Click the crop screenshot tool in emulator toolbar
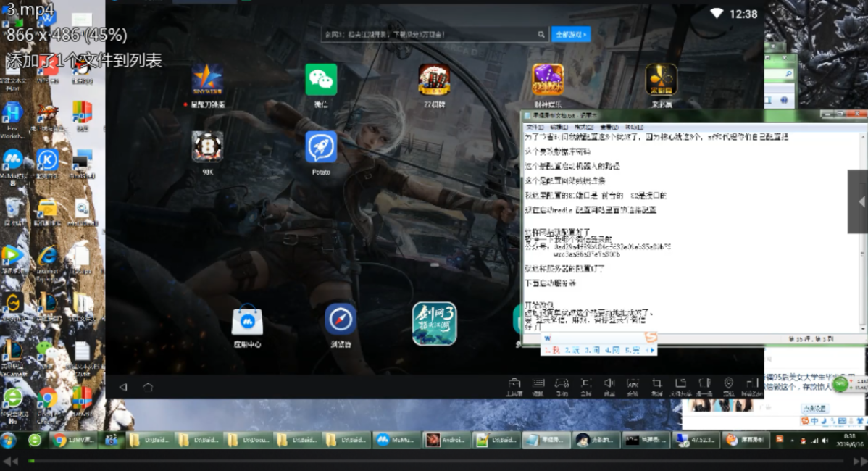 (656, 386)
